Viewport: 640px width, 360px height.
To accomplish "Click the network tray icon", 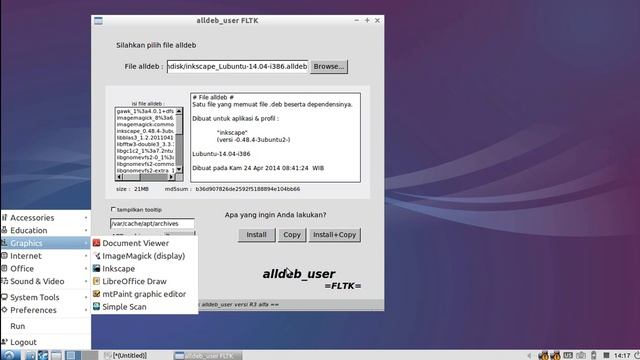I will 581,356.
